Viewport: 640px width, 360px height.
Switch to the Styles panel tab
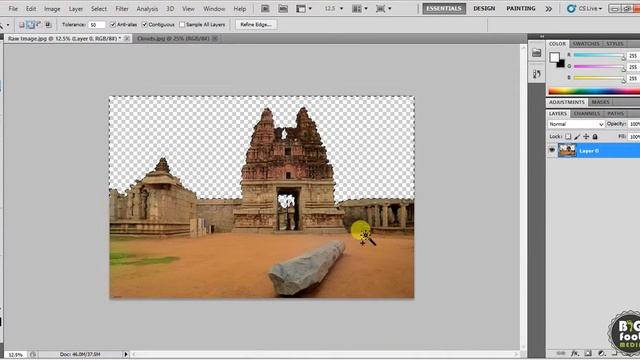[x=614, y=44]
